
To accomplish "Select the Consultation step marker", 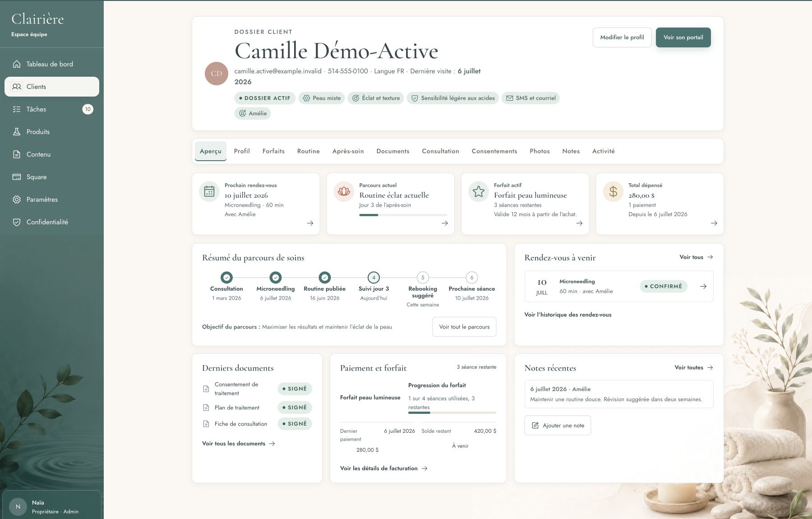I will tap(226, 278).
